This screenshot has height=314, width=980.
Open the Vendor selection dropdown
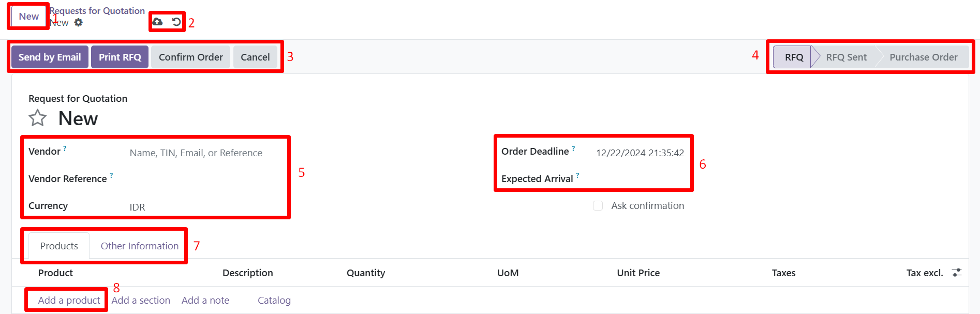(x=196, y=153)
